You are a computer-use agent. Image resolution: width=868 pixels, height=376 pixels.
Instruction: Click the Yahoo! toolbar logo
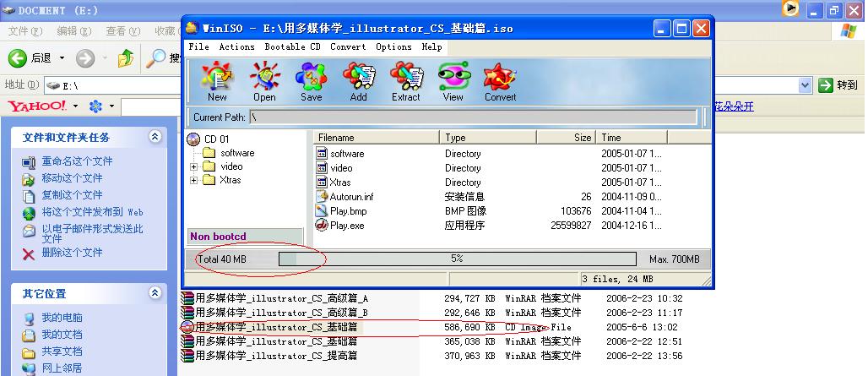tap(37, 106)
